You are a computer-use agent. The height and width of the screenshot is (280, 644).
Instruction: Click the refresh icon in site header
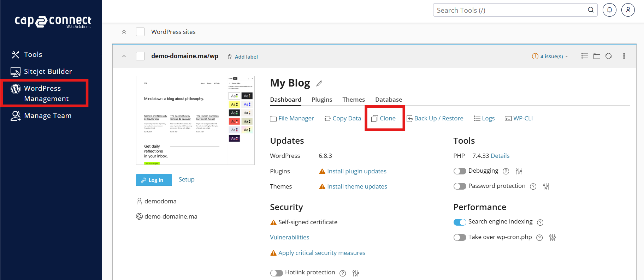click(x=608, y=56)
